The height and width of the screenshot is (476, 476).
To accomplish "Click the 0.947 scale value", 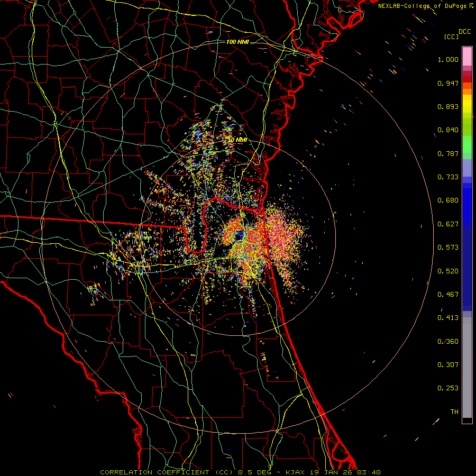I will pyautogui.click(x=448, y=83).
